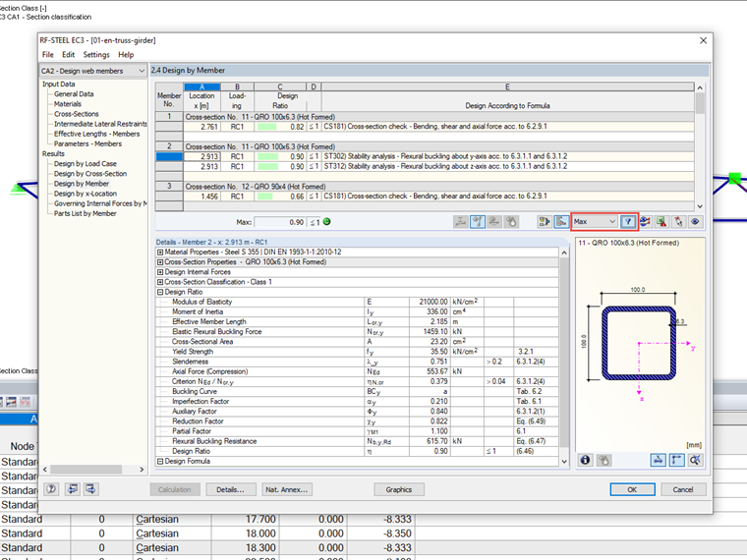Expand Cross-Section Classification - Class 1 row
Screen dimensions: 747x560
tap(160, 282)
